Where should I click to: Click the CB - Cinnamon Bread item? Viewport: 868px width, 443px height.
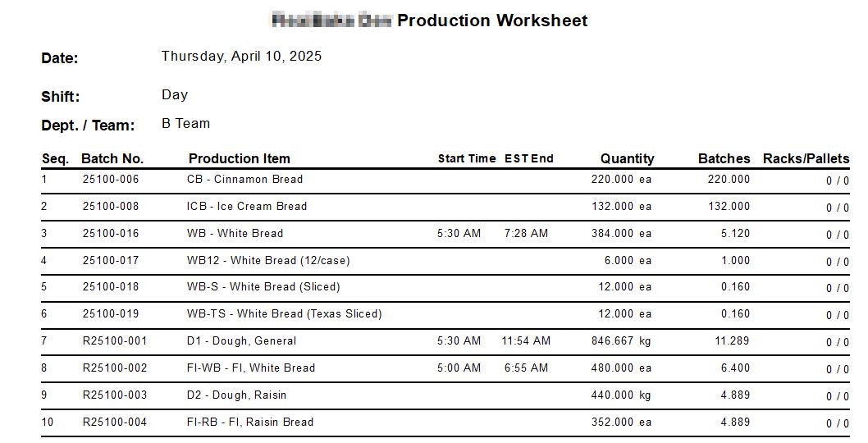(244, 180)
